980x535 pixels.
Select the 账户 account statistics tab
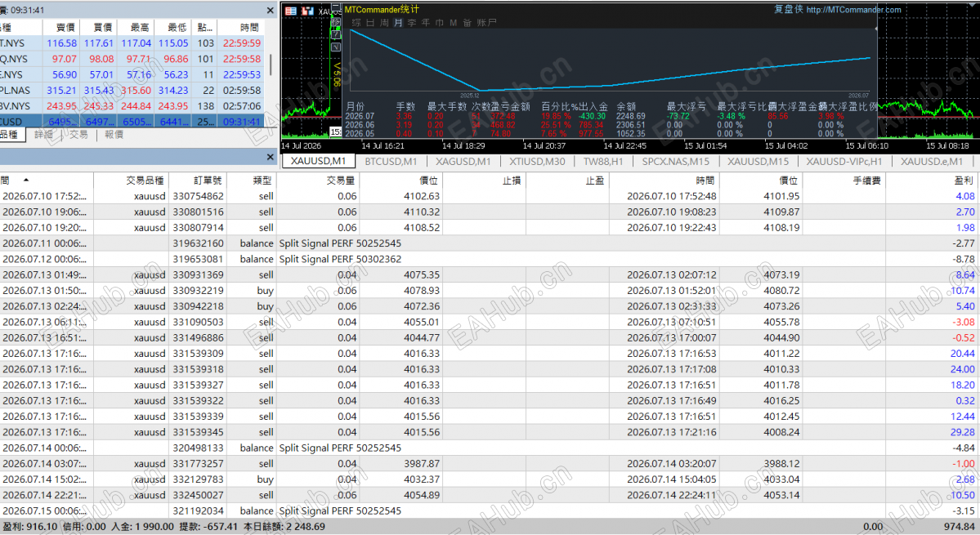click(487, 23)
